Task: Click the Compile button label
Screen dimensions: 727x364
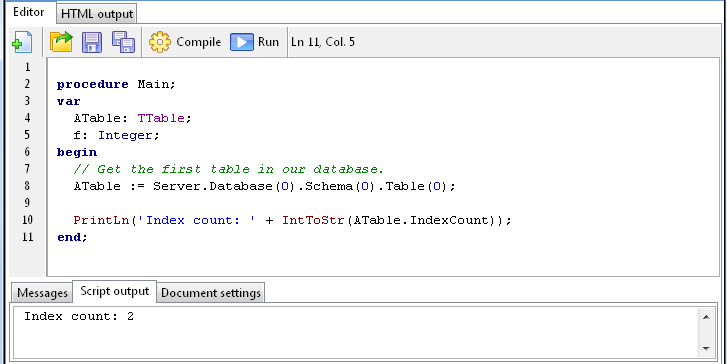Action: coord(198,42)
